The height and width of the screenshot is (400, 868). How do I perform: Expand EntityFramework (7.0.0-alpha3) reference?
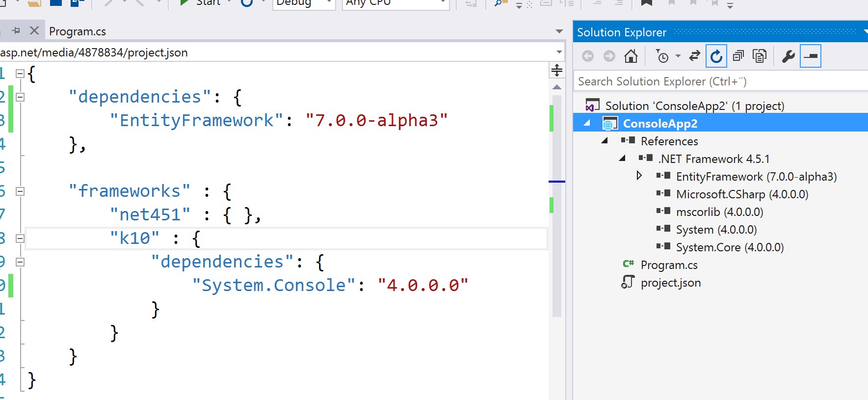pyautogui.click(x=639, y=176)
